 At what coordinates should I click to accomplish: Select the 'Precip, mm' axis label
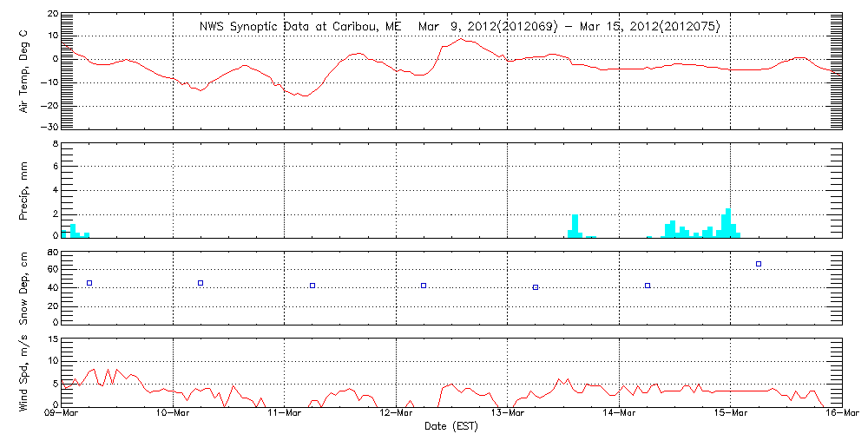[x=24, y=189]
